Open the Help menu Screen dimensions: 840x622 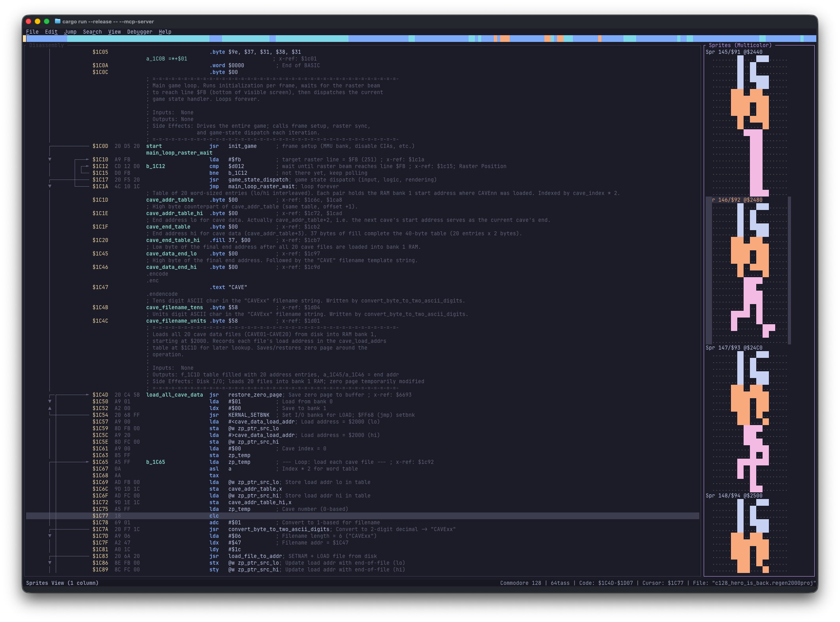(165, 32)
